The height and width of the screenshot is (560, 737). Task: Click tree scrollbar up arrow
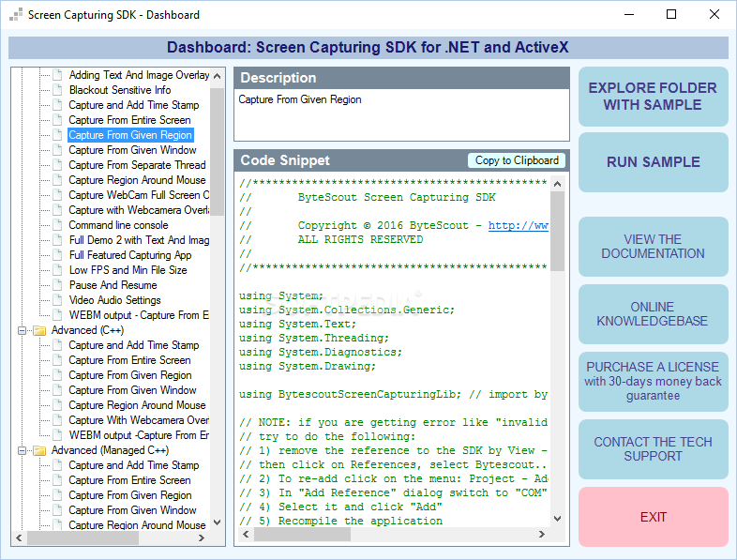(x=218, y=76)
